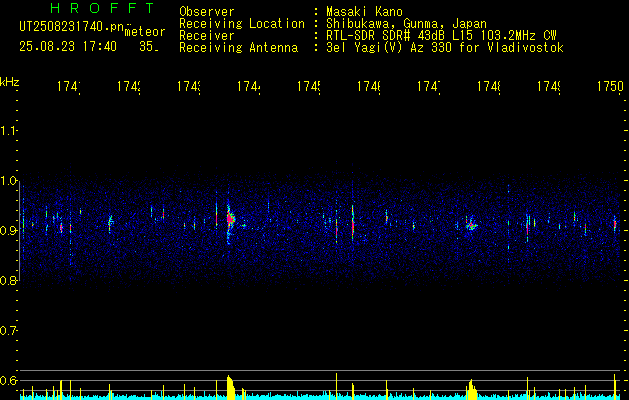Click the meteor echo cluster before 1748
629x400 pixels.
(x=471, y=225)
